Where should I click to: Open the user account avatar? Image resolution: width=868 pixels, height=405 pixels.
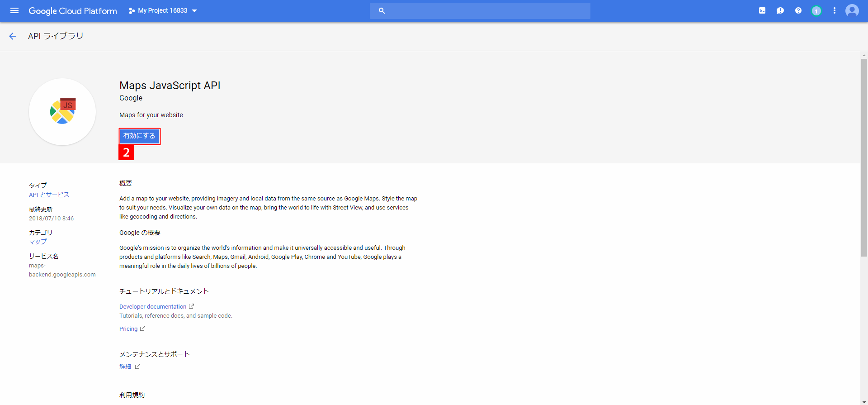852,10
